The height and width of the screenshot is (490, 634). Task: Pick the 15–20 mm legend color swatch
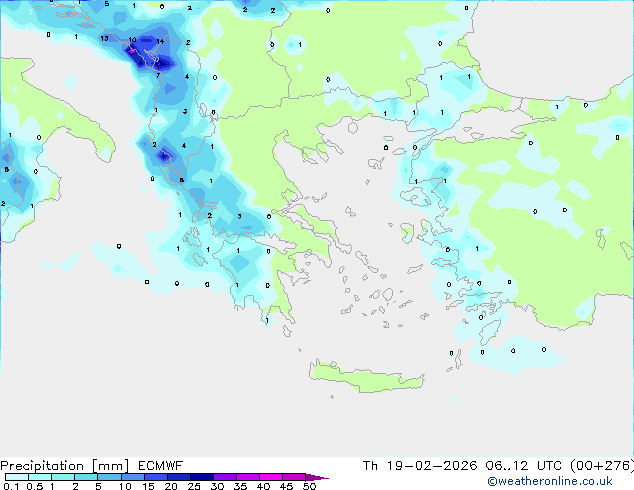[156, 477]
